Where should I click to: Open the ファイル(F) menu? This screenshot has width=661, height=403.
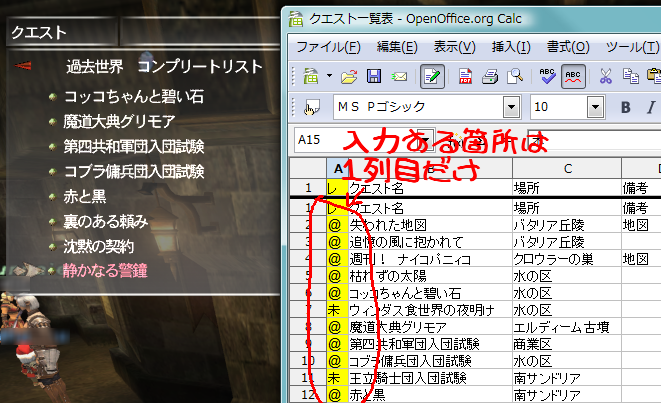tap(328, 47)
